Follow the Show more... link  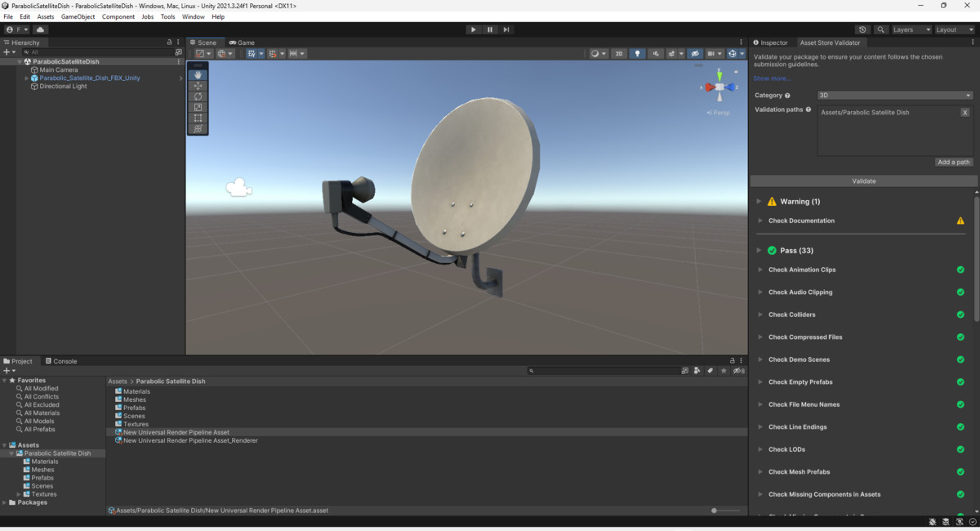(772, 78)
